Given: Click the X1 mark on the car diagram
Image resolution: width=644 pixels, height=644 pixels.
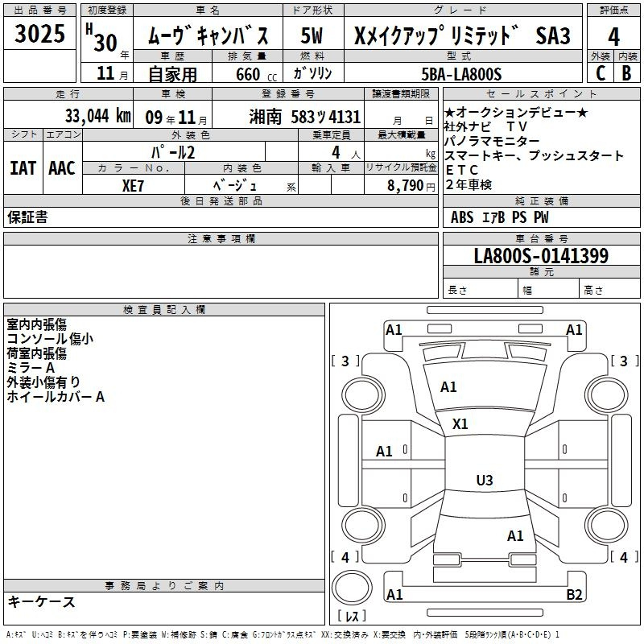Looking at the screenshot, I should point(460,423).
